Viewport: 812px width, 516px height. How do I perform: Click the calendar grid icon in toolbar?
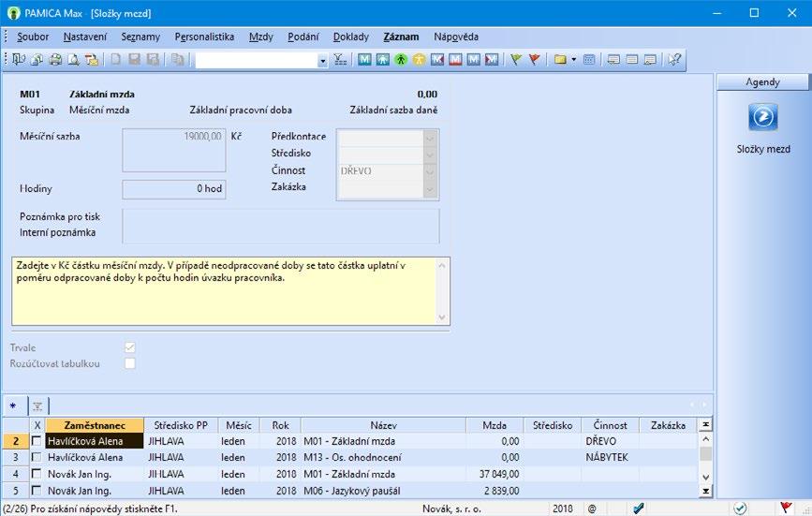point(589,60)
